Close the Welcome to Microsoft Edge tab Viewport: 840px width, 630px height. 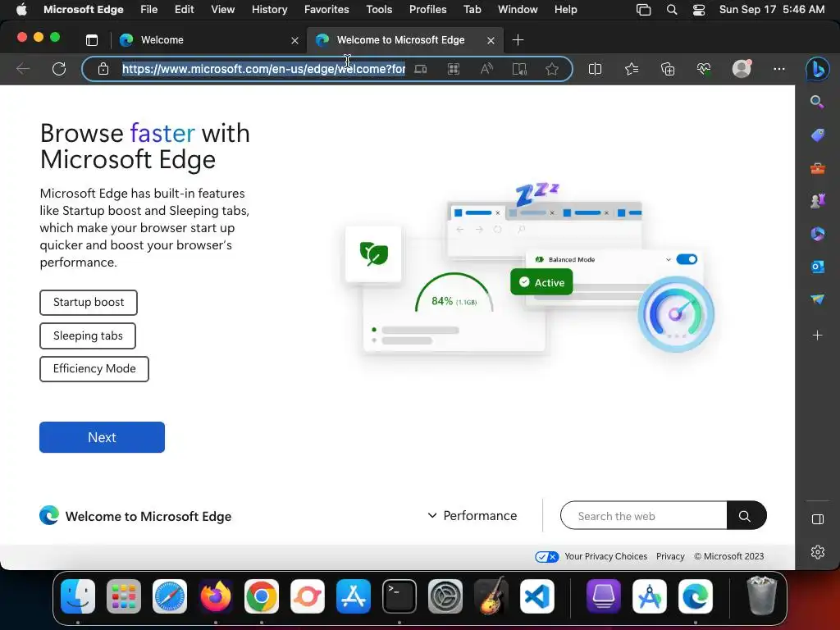491,41
